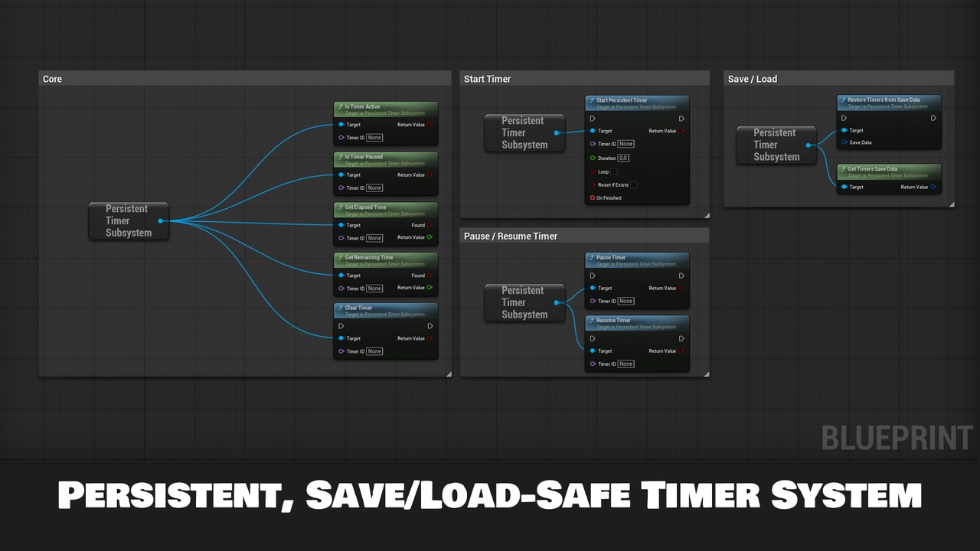Screen dimensions: 980x551
Task: Select the Get Timers Save Data node title
Action: (873, 168)
